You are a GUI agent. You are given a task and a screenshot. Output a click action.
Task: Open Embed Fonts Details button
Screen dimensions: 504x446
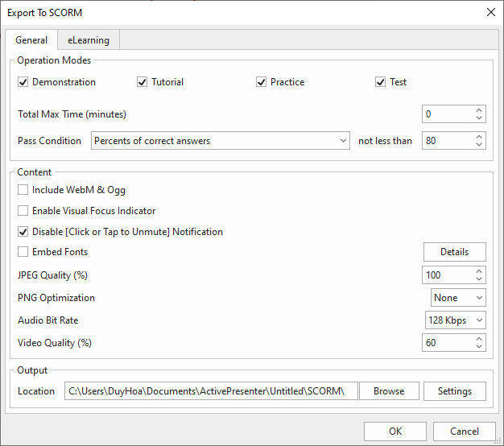pos(455,252)
